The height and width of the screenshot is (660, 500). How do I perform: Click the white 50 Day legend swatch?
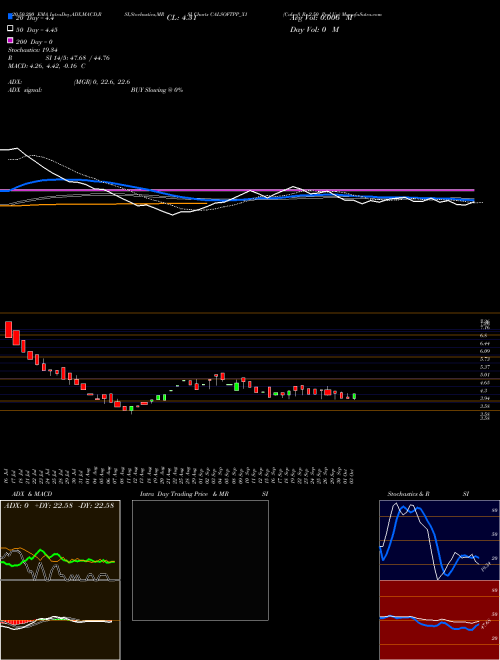[x=11, y=29]
